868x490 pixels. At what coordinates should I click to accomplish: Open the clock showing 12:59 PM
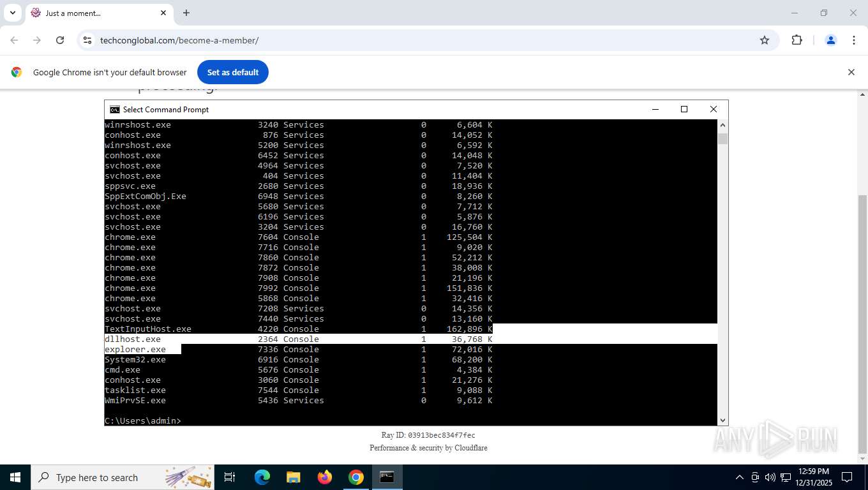tap(814, 477)
